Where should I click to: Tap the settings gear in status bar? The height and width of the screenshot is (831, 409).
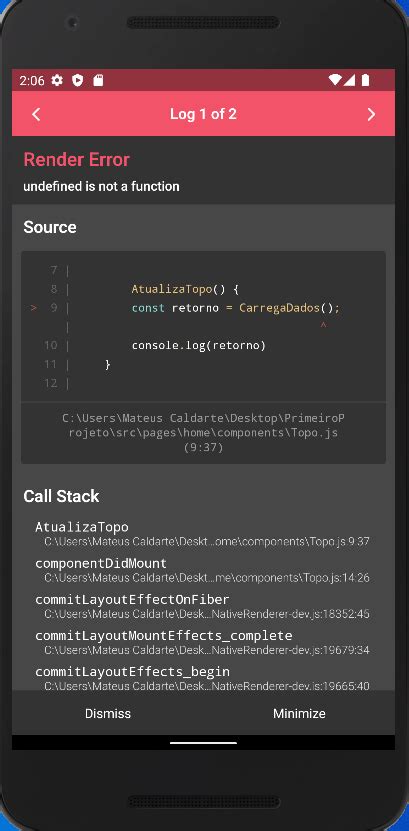(57, 80)
